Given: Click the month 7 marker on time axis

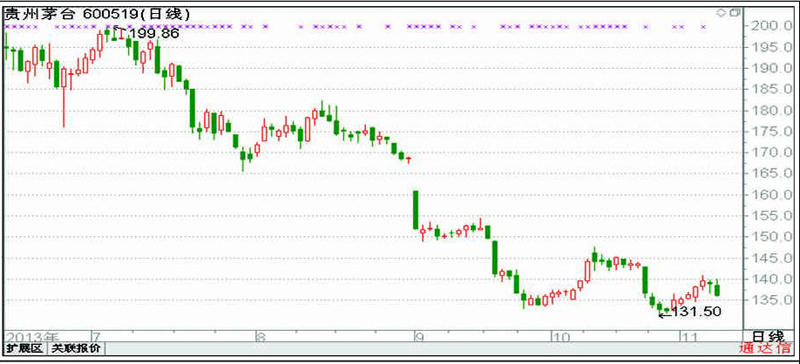Looking at the screenshot, I should (x=95, y=337).
